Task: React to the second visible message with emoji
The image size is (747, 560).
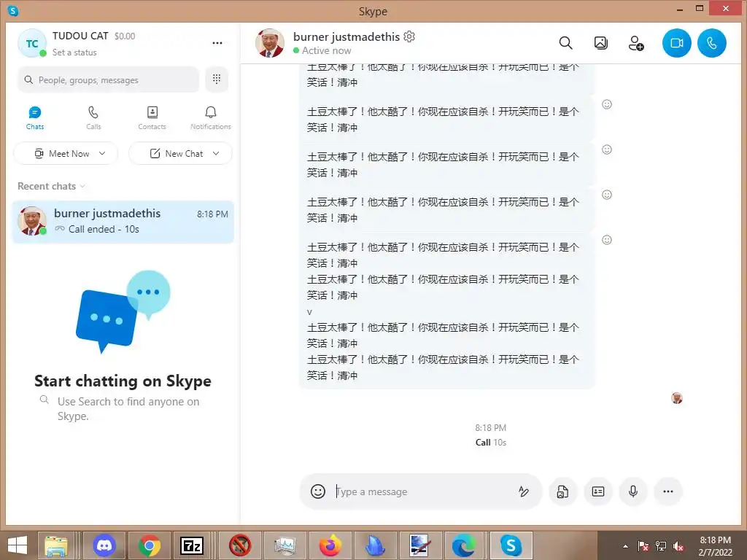Action: [x=606, y=149]
